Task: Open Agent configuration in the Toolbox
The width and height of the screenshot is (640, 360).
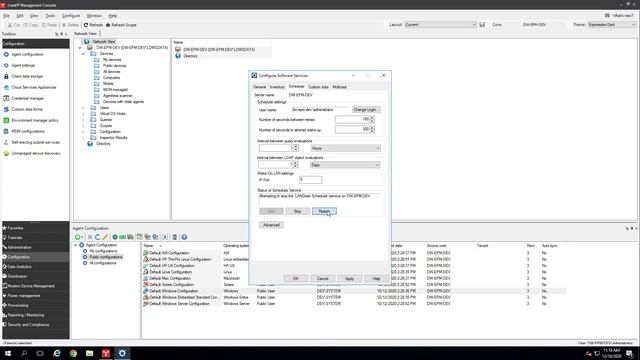Action: click(27, 54)
